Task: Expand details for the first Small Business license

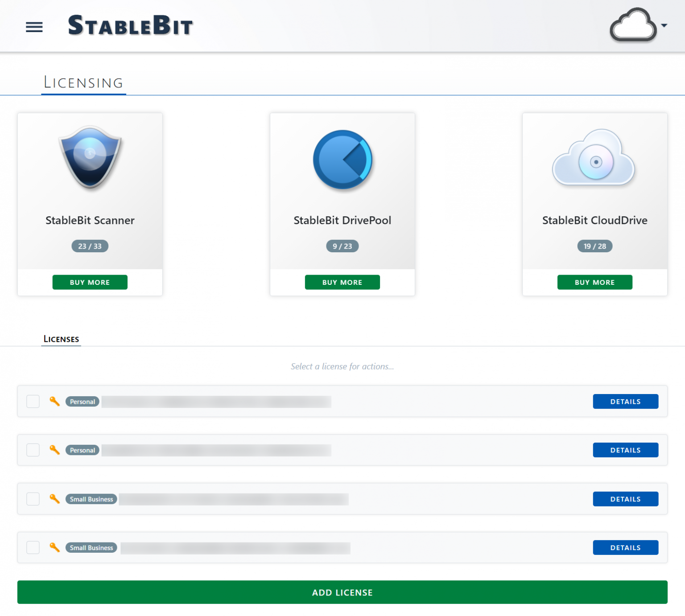Action: [x=625, y=499]
